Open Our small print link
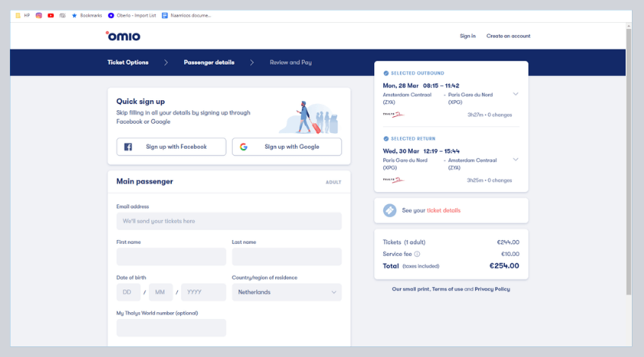This screenshot has height=357, width=644. click(x=411, y=289)
